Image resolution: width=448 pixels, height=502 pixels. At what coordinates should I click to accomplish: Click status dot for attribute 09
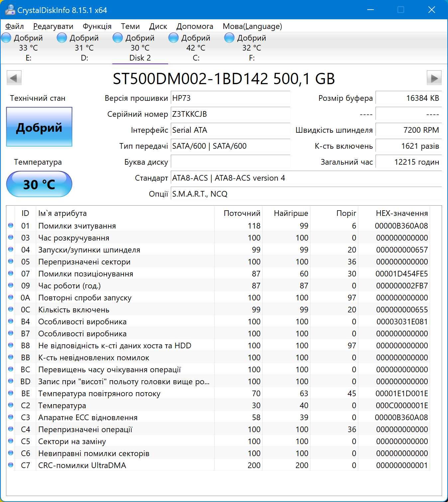click(11, 285)
